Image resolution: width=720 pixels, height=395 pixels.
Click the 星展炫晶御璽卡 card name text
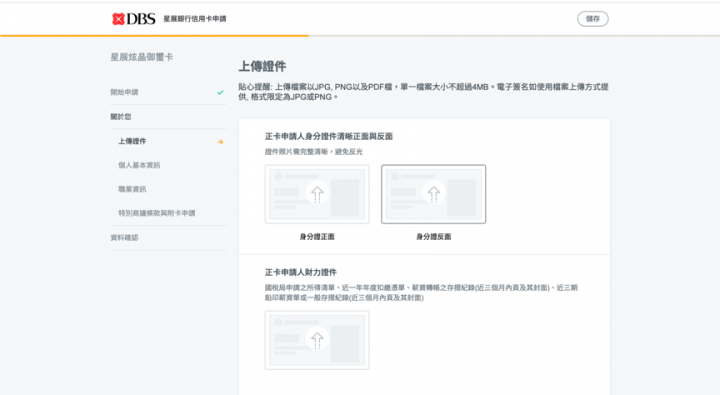[141, 57]
